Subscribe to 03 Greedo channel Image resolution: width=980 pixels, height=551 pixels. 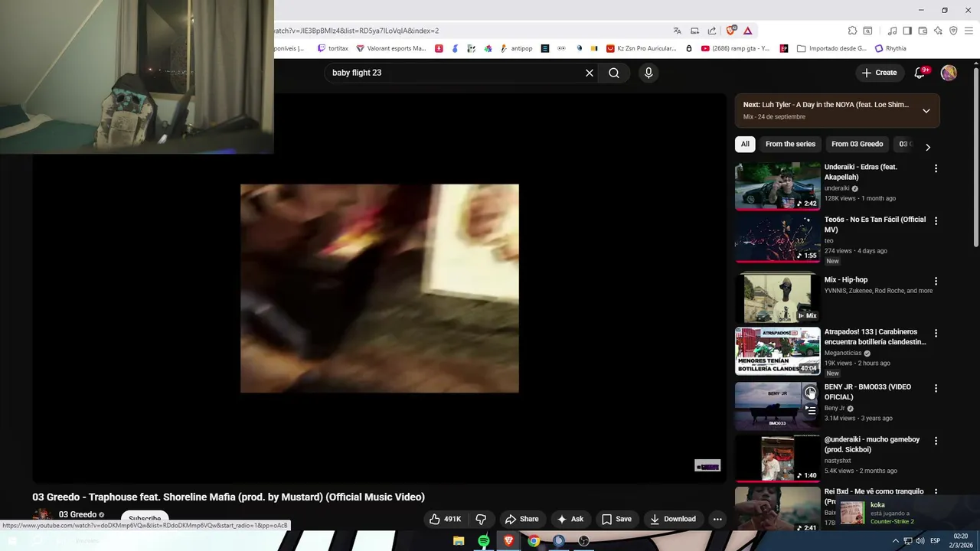click(x=145, y=518)
